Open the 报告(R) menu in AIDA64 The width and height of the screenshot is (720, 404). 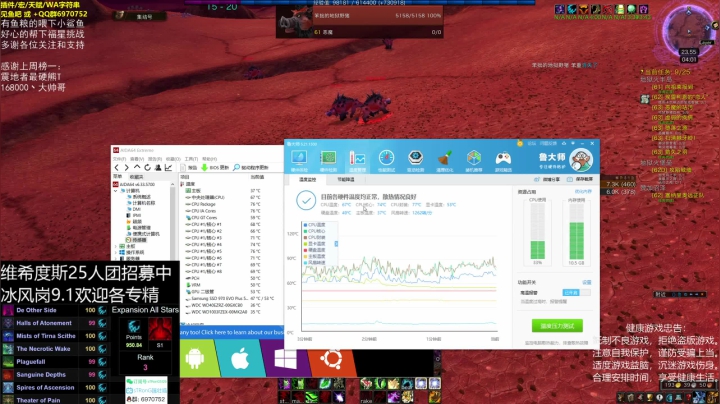coord(155,159)
